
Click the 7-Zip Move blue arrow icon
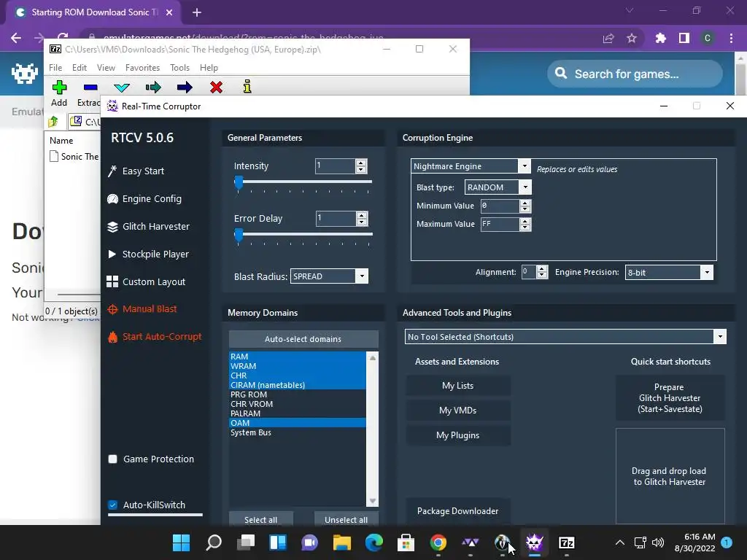pos(185,87)
